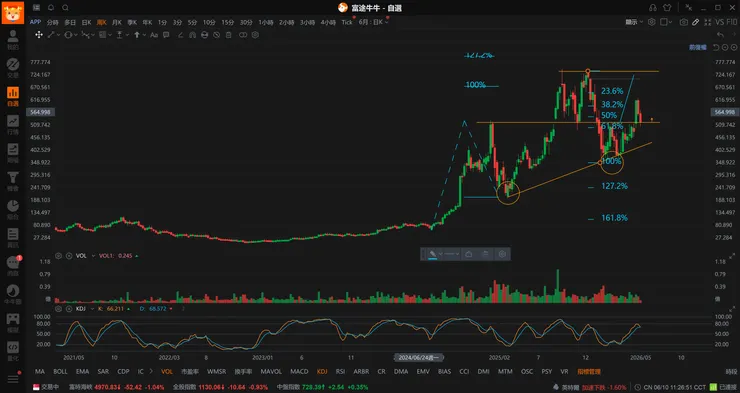This screenshot has height=393, width=740.
Task: Open the 行情 market quotes sidebar icon
Action: [x=13, y=125]
